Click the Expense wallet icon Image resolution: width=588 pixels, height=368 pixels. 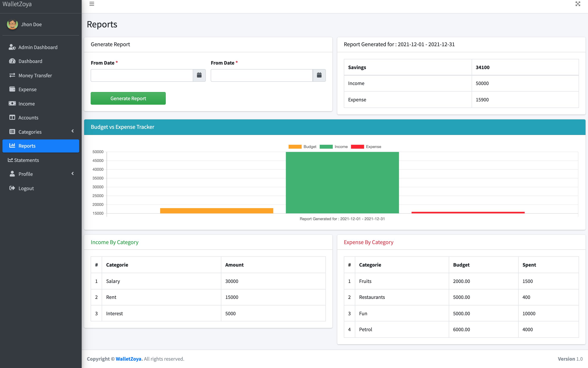(12, 89)
